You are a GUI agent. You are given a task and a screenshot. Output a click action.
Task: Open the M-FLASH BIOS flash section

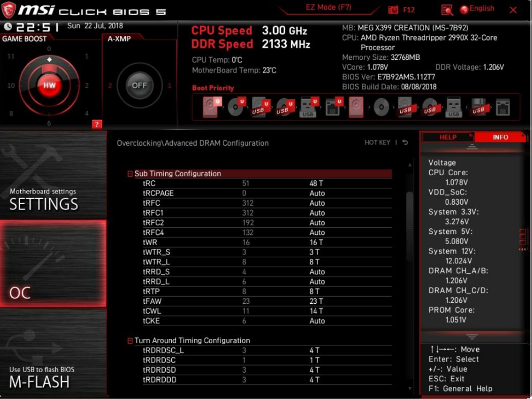[x=53, y=352]
